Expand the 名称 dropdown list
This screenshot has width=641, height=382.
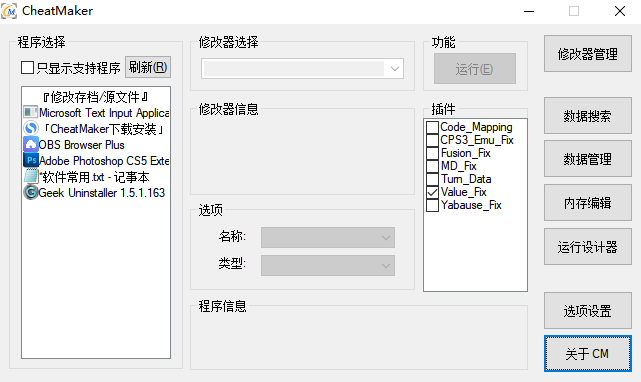tap(328, 238)
